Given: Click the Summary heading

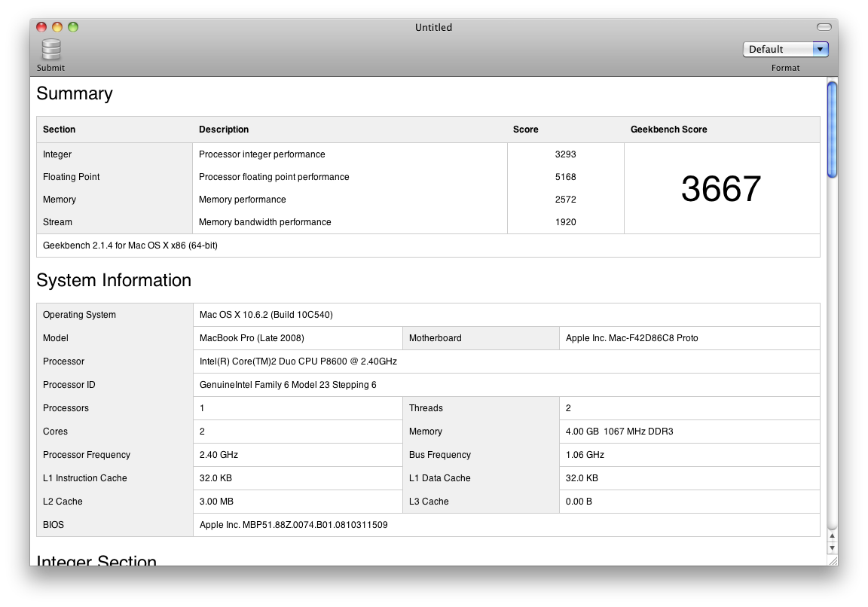Looking at the screenshot, I should (x=75, y=93).
